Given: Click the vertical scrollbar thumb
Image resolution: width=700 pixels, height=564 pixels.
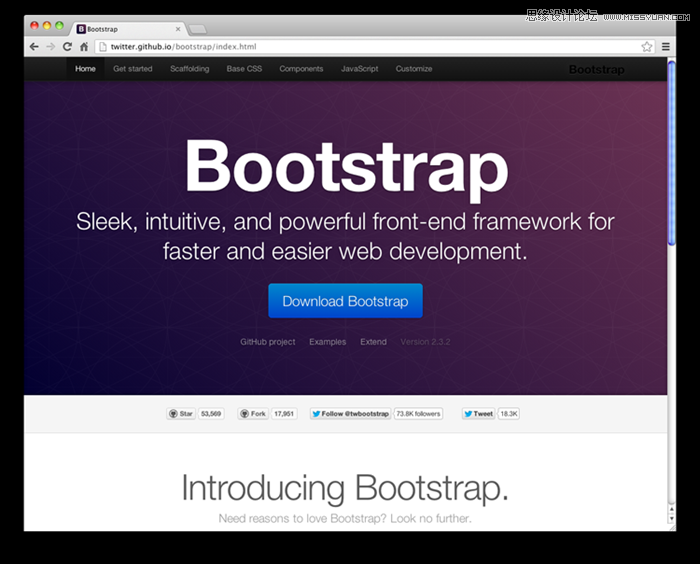Looking at the screenshot, I should pos(671,153).
